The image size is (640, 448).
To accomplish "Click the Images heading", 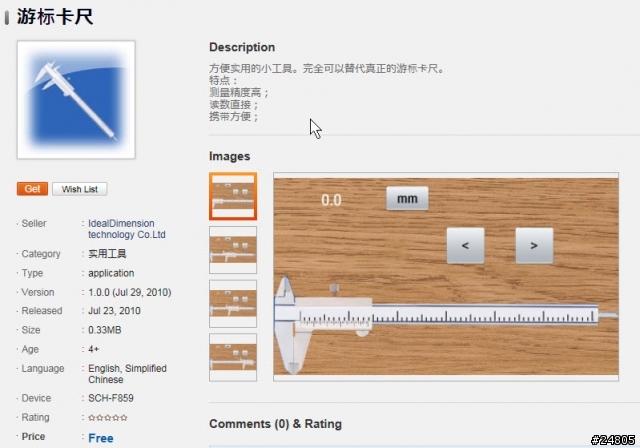I will [x=229, y=156].
